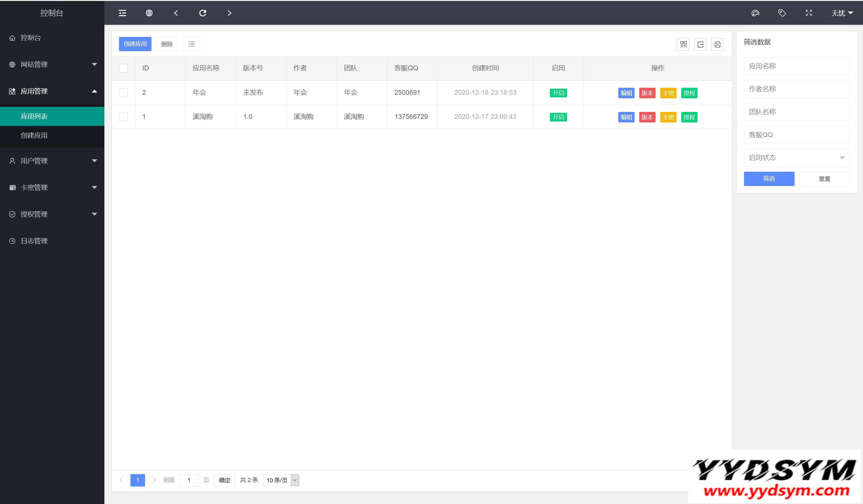Click into the 应用名称 filter input
The height and width of the screenshot is (504, 863).
tap(796, 66)
